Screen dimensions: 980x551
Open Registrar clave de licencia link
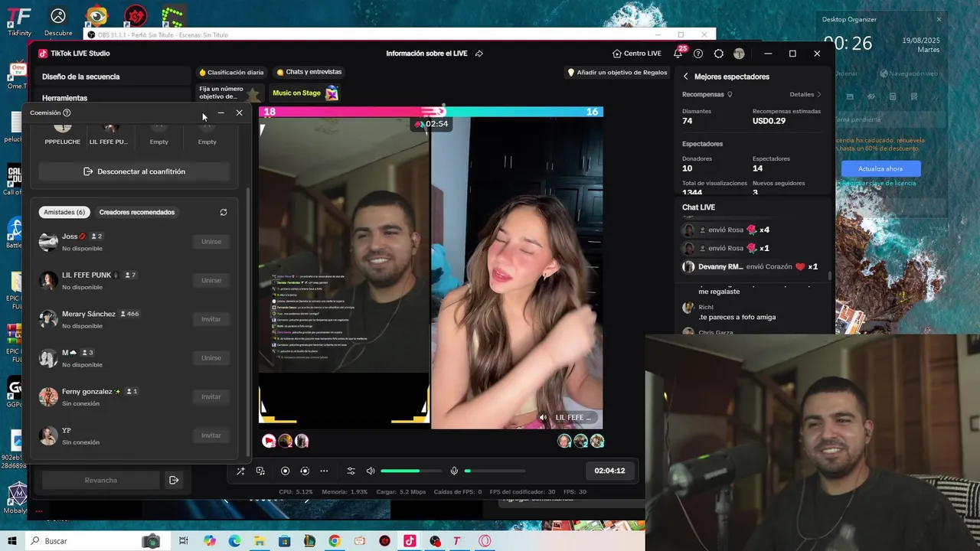coord(877,184)
